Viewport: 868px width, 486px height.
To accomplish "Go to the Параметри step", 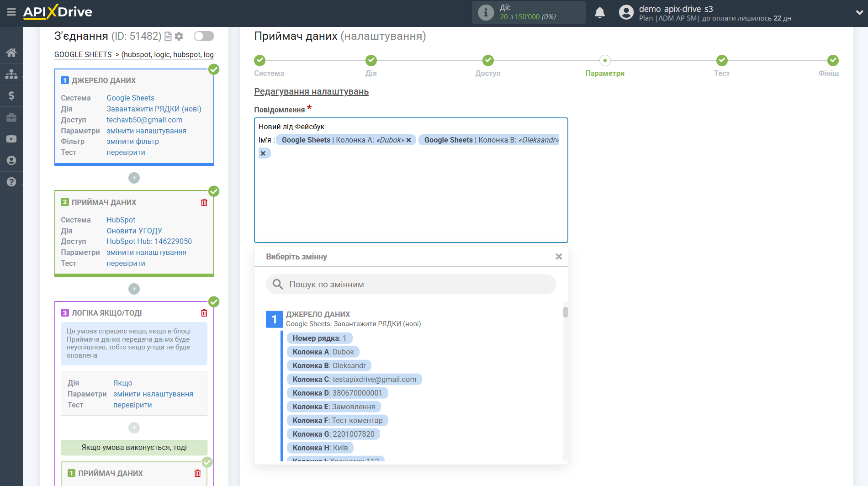I will [x=605, y=60].
